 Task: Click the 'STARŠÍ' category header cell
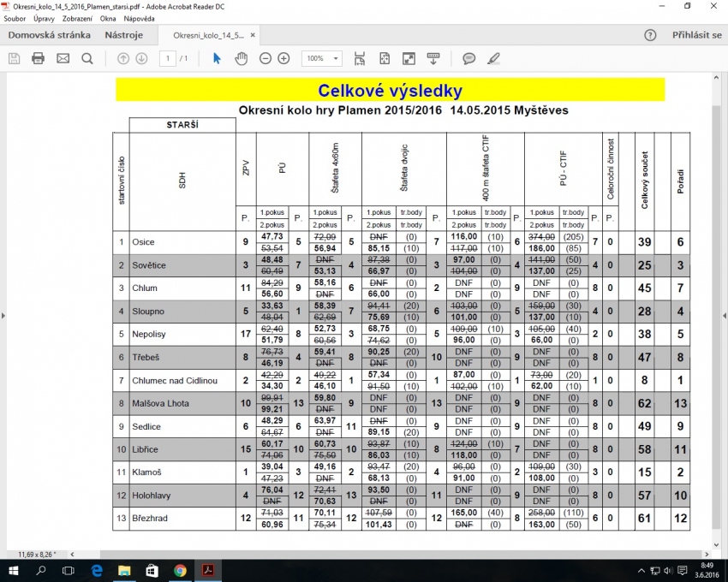(x=182, y=125)
